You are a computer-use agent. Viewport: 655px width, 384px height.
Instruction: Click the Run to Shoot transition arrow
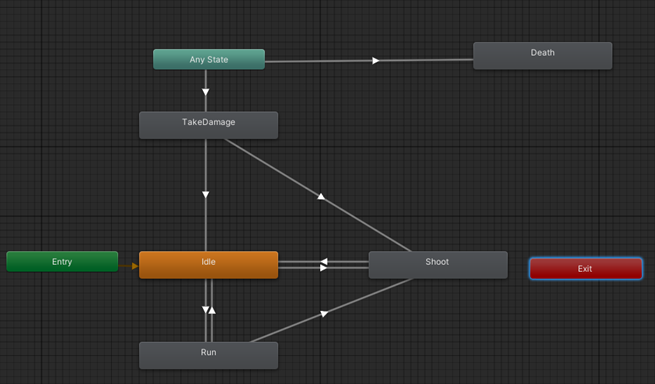(x=324, y=313)
